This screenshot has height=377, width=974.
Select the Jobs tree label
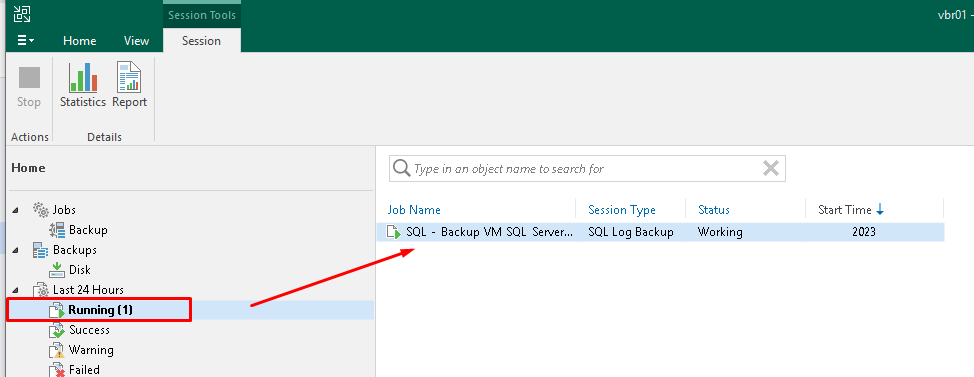pyautogui.click(x=64, y=210)
